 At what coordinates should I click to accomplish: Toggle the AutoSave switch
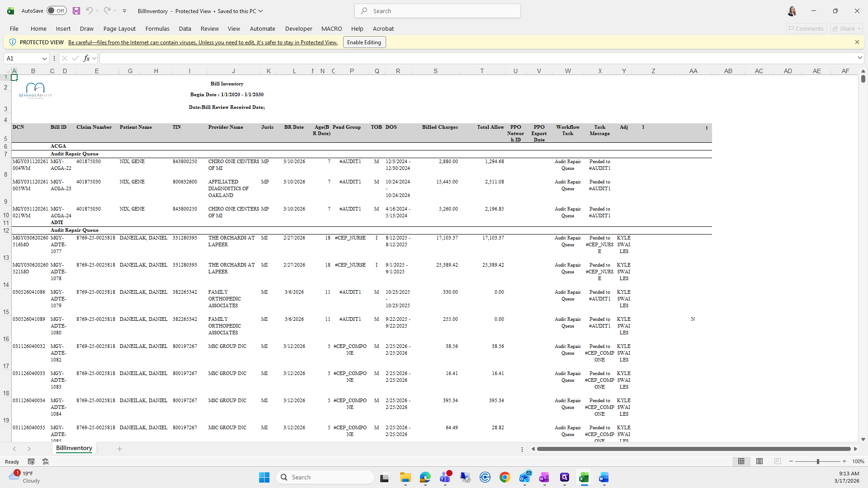pos(57,11)
